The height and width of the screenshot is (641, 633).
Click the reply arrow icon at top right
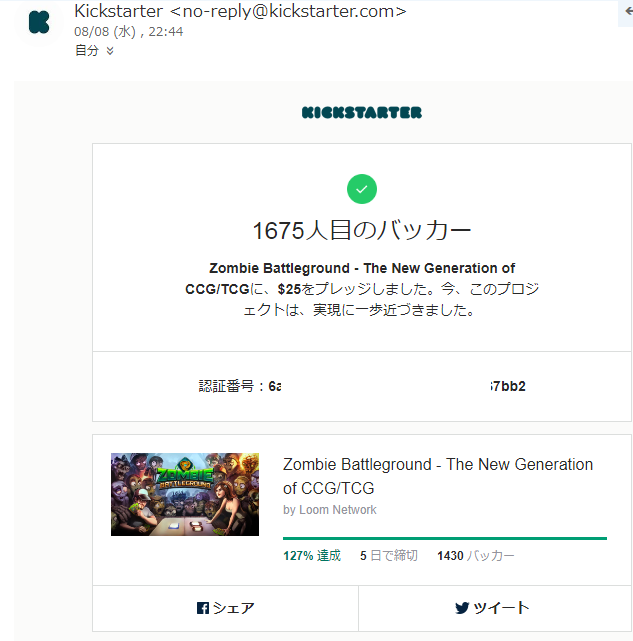tap(627, 8)
